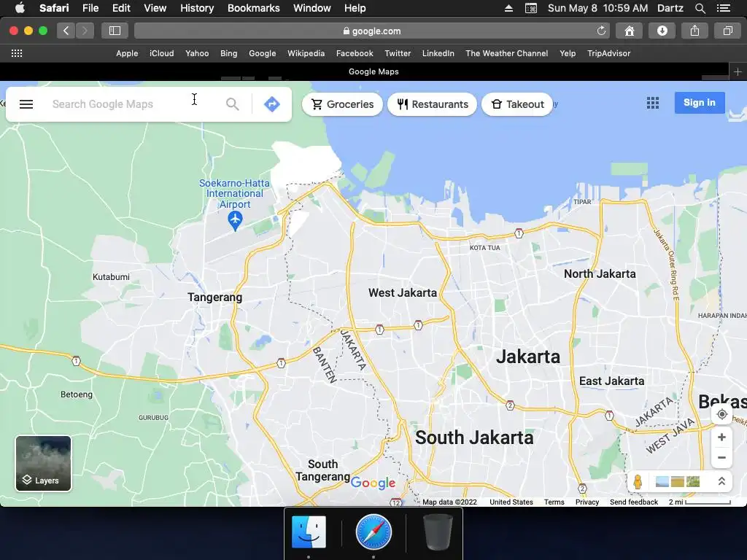Open the Google apps grid icon
This screenshot has height=560, width=747.
[653, 103]
